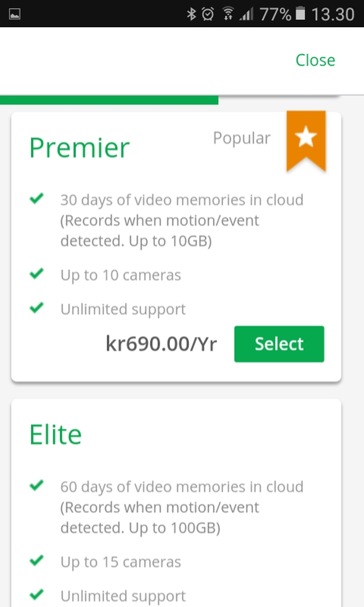364x607 pixels.
Task: Tap the Popular label text
Action: coord(242,138)
